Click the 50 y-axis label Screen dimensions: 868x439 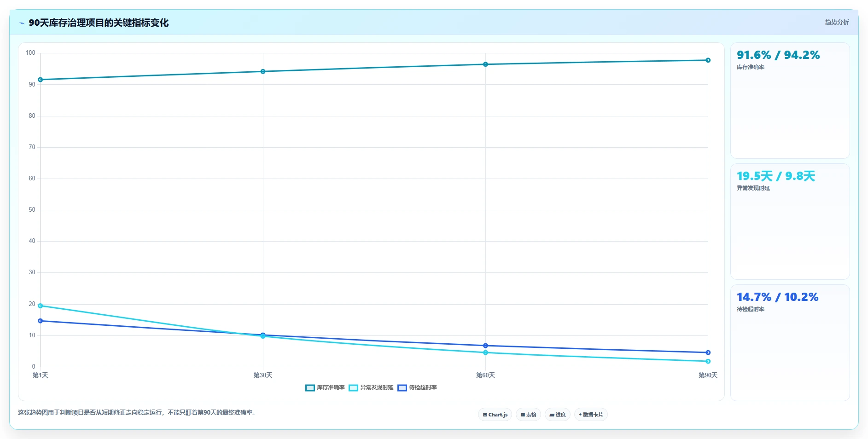(32, 210)
